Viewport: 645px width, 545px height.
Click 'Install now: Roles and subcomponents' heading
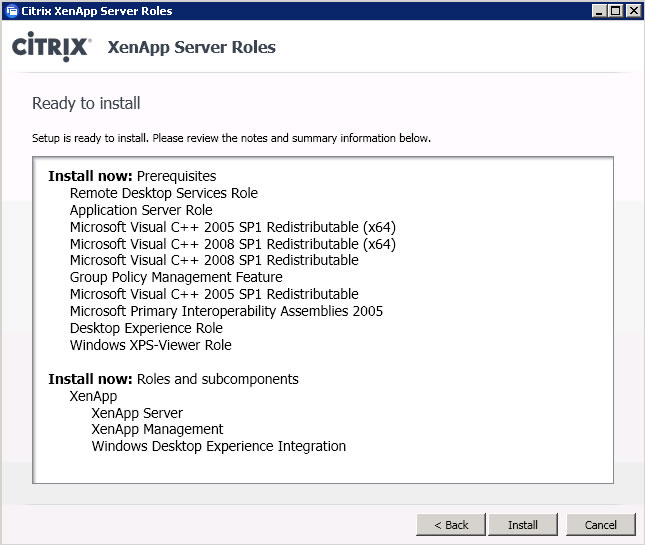(x=173, y=379)
